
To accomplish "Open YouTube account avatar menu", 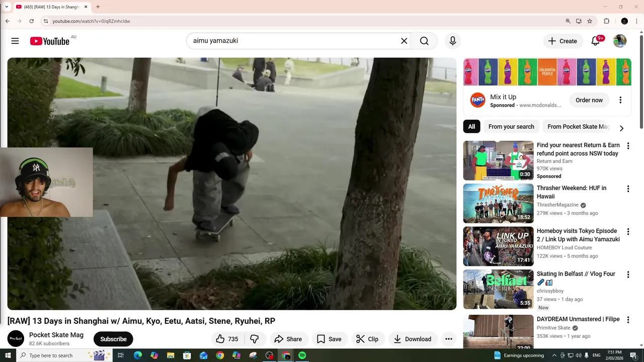I will tap(620, 41).
